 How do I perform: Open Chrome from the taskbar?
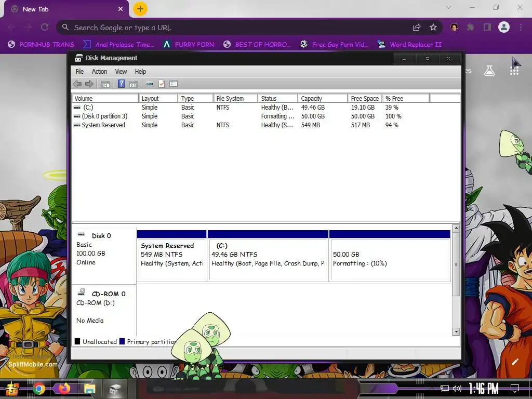[x=39, y=389]
